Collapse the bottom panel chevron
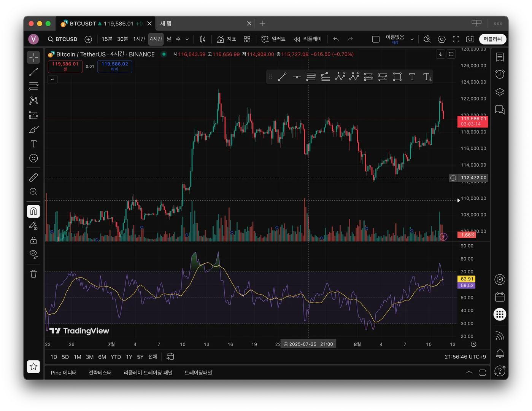Screen dimensions: 532x411 coord(469,373)
